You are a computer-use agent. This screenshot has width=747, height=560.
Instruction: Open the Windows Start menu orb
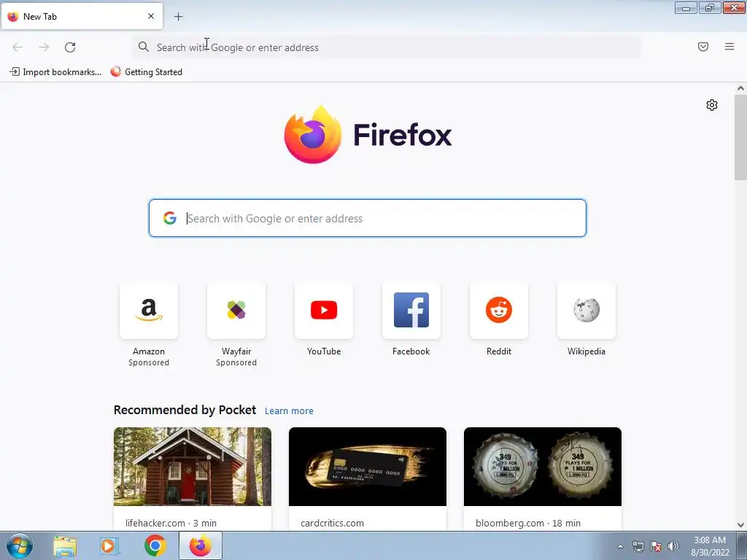(x=20, y=545)
